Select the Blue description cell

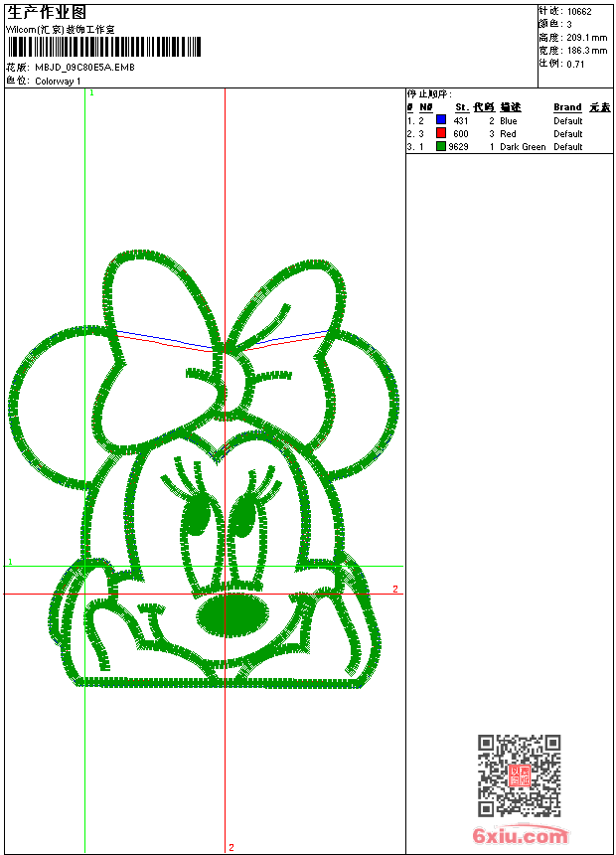(x=508, y=120)
